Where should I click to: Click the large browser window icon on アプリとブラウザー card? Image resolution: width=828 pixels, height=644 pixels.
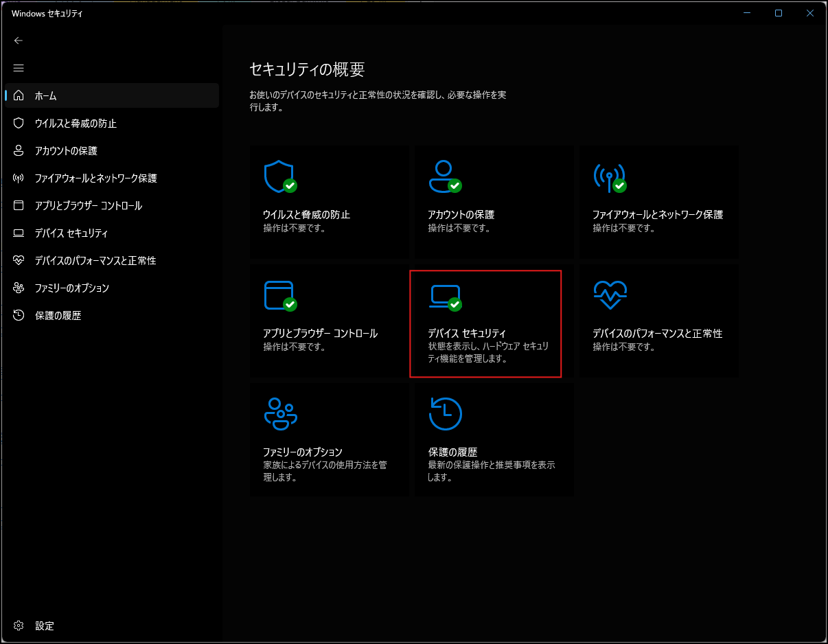pyautogui.click(x=279, y=295)
